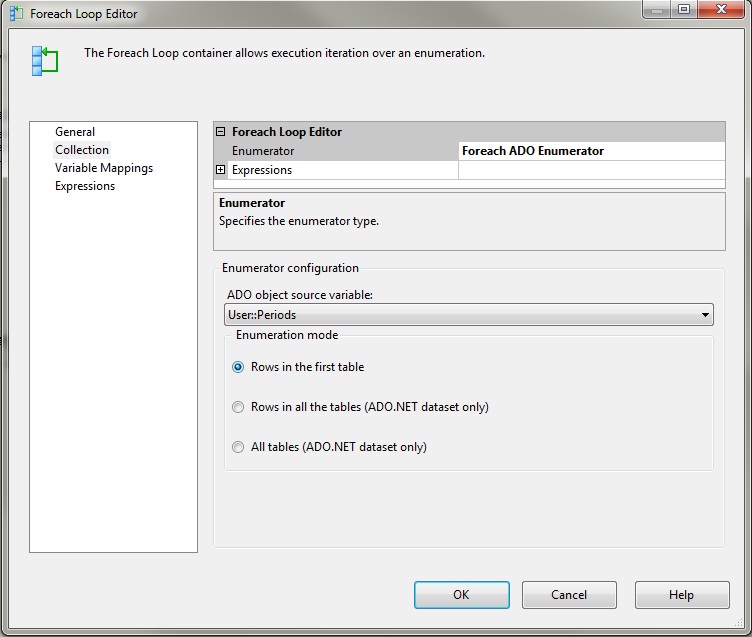
Task: Switch to the Collection page
Action: (x=82, y=150)
